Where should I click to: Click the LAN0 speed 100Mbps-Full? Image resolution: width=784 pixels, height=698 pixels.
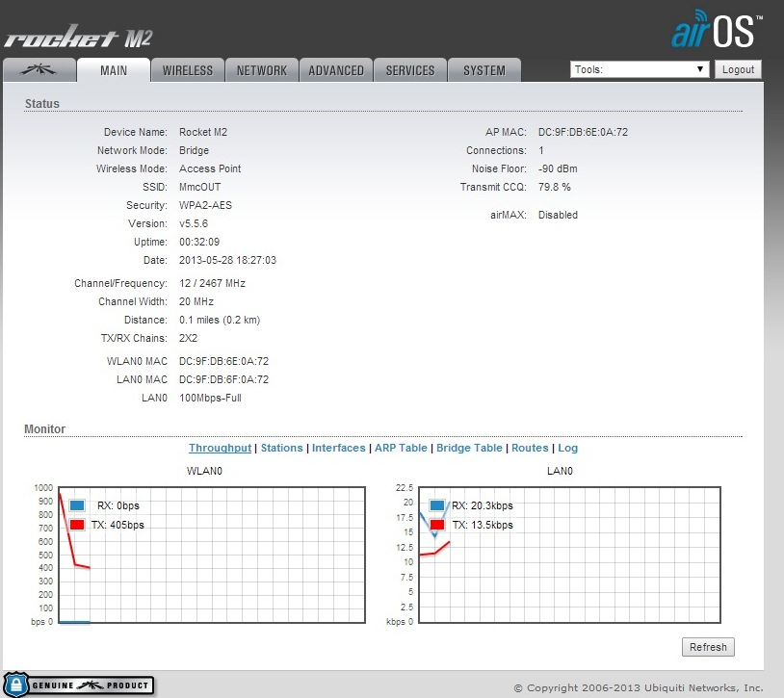(x=210, y=399)
